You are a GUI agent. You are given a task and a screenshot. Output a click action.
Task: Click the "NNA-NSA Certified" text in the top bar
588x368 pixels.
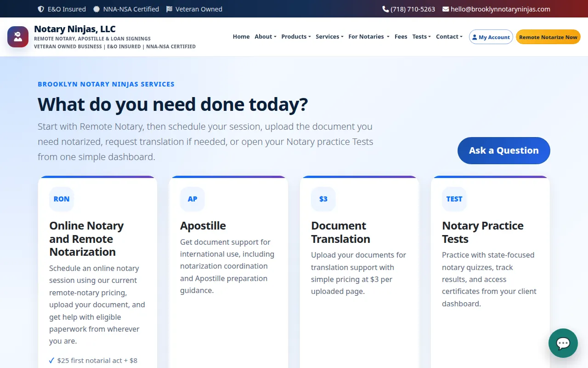pyautogui.click(x=131, y=9)
